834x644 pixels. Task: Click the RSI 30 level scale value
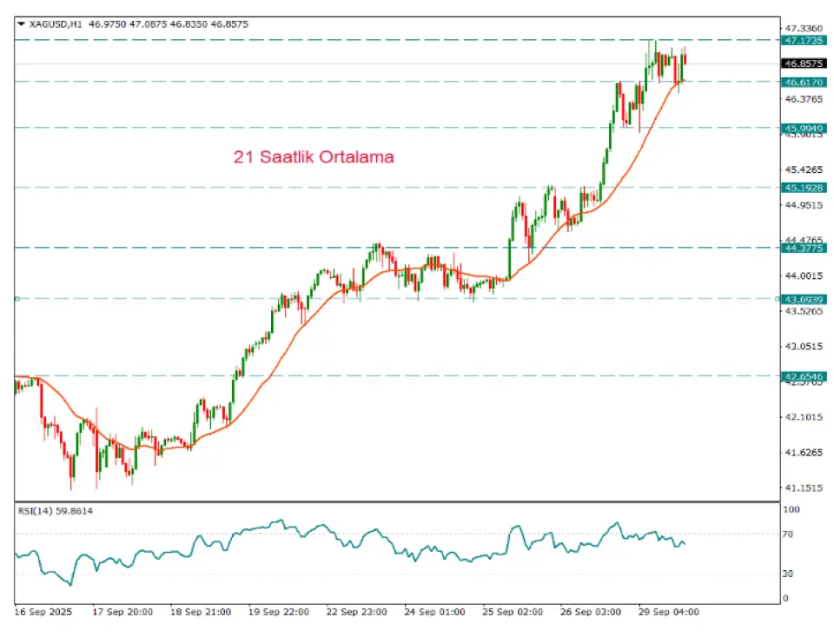click(x=790, y=574)
